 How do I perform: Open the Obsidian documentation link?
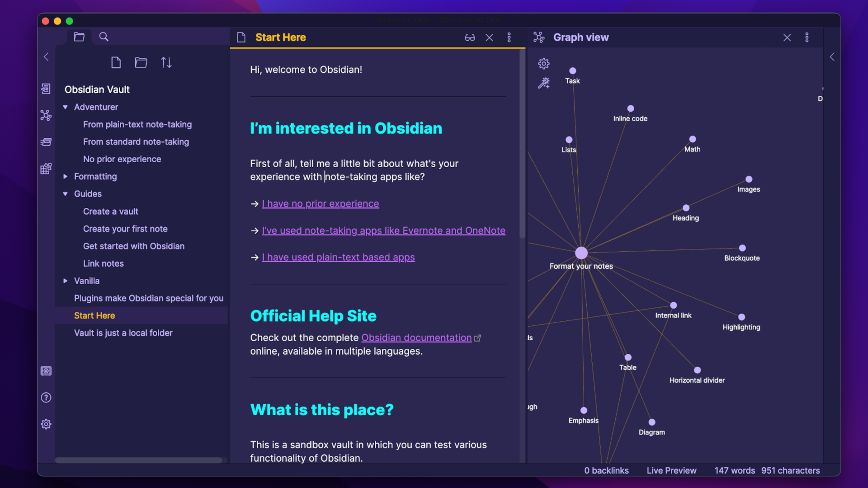click(x=416, y=338)
